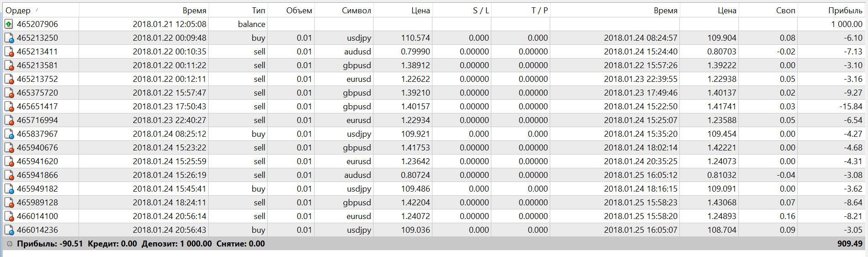Screen dimensions: 868x257
Task: Select order row 465375720
Action: (x=433, y=93)
